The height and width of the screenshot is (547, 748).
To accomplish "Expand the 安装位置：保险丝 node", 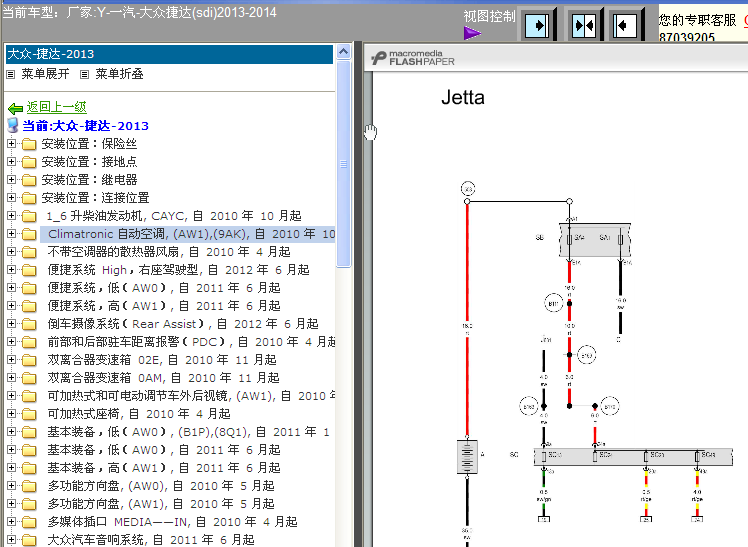I will click(11, 144).
